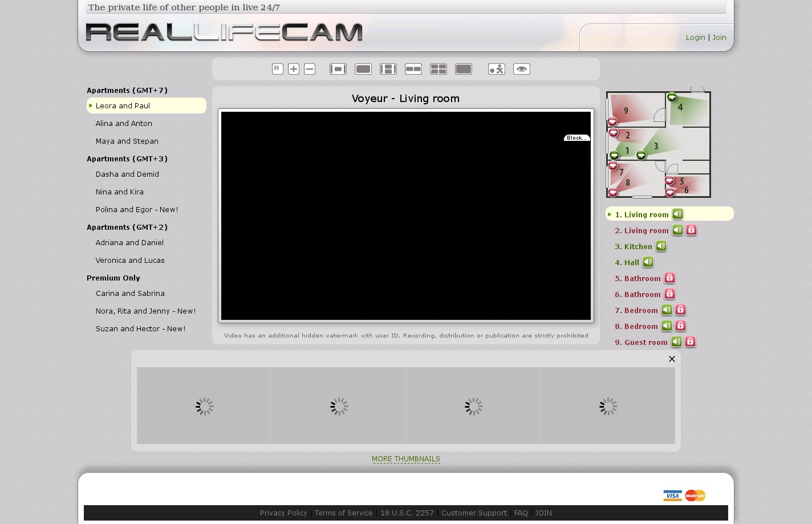812x524 pixels.
Task: Click lock icon beside 8. Bedroom
Action: (x=680, y=326)
